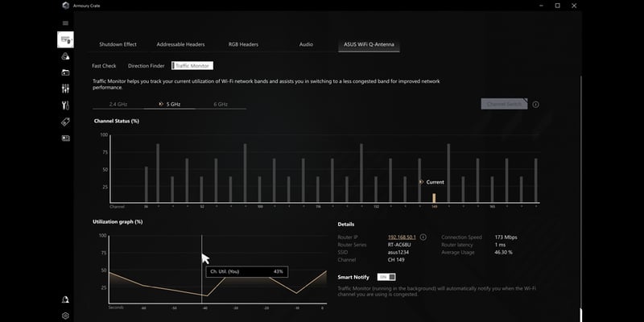Click the Ch. Util. (You) 43% tooltip
Image resolution: width=644 pixels, height=322 pixels.
(x=247, y=271)
